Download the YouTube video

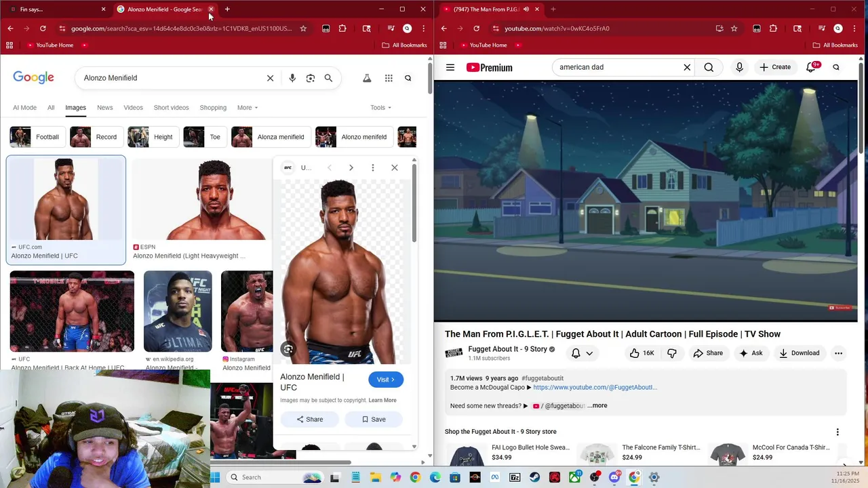tap(799, 353)
